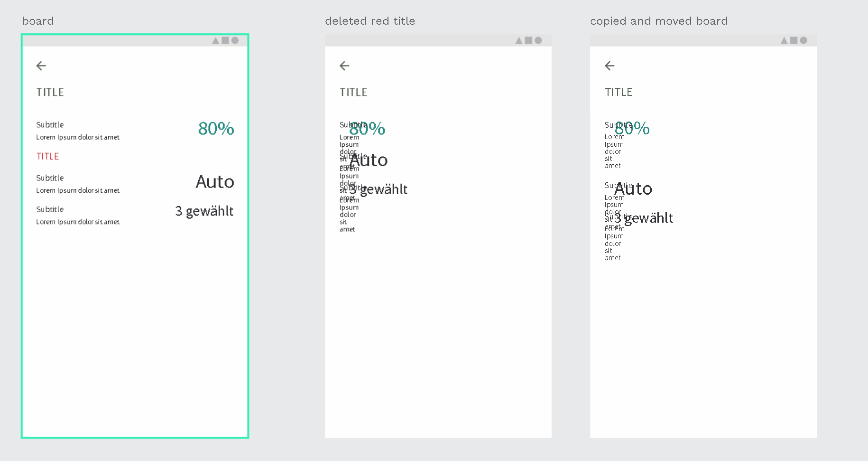Select the red TITLE text on "board"

47,156
